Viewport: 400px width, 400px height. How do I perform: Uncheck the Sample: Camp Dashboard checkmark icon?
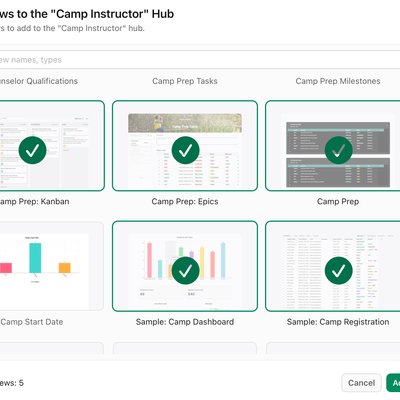[185, 270]
